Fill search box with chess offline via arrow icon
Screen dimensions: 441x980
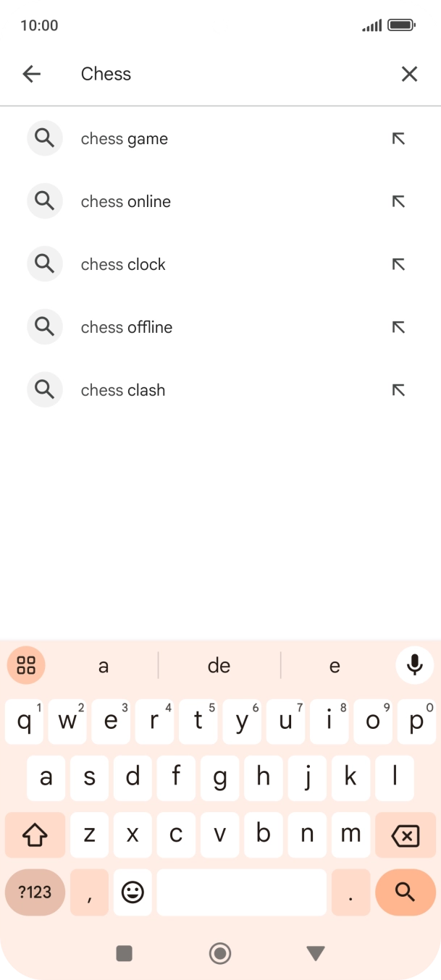398,326
